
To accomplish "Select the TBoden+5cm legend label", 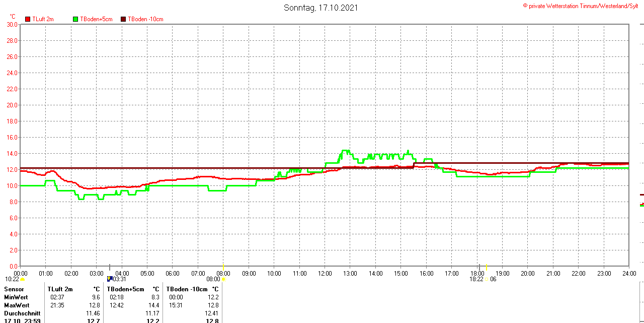I will tap(96, 19).
